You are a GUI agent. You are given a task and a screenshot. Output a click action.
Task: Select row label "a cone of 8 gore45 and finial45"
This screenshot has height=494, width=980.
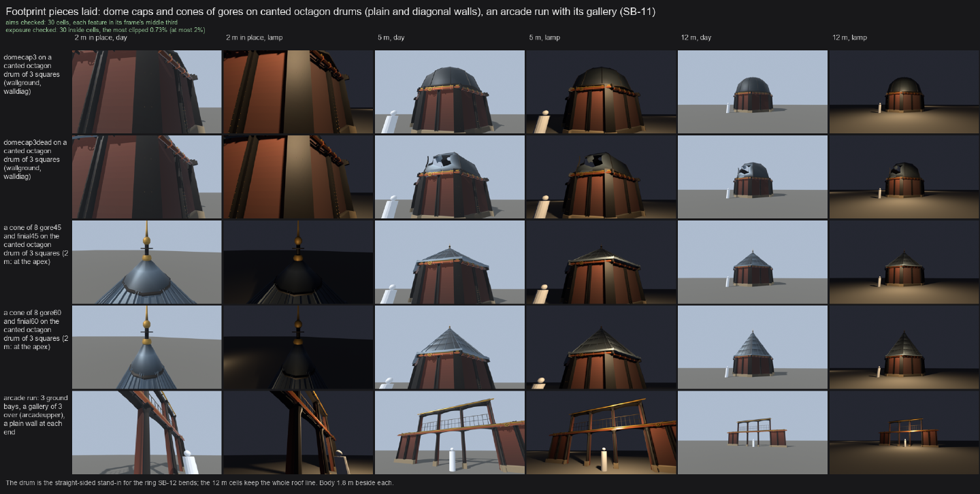pyautogui.click(x=35, y=244)
